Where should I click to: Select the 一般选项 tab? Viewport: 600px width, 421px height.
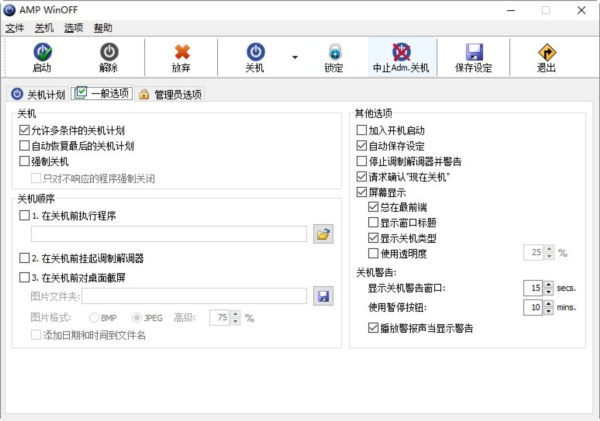tap(102, 93)
